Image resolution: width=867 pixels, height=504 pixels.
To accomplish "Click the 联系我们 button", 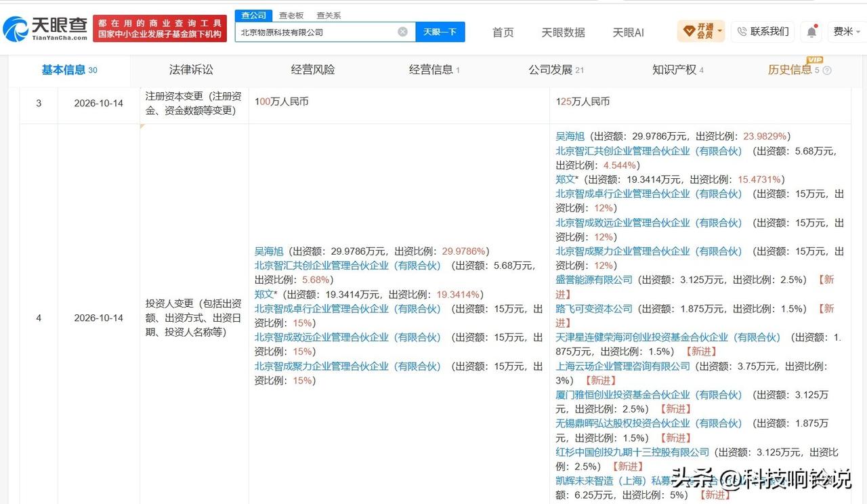I will pyautogui.click(x=762, y=31).
